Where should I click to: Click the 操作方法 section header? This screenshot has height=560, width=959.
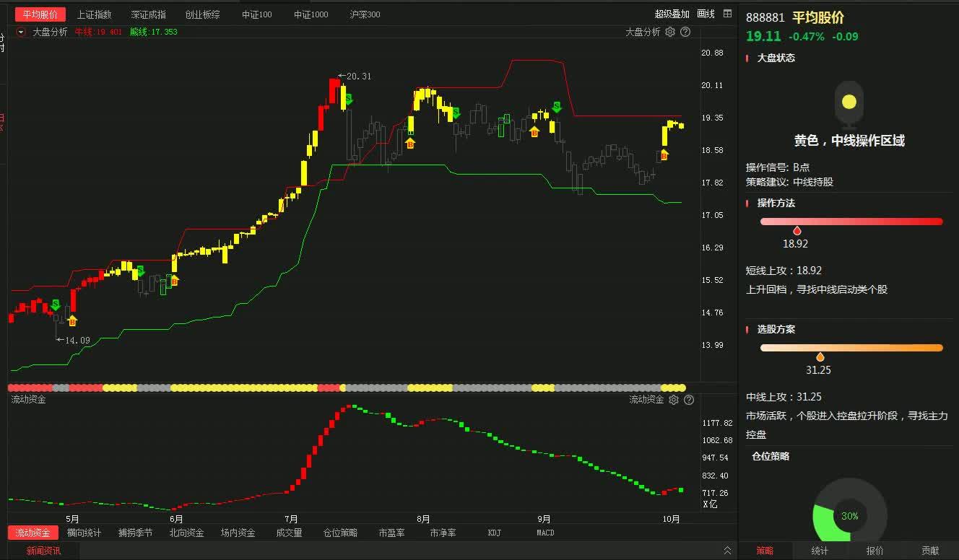click(x=776, y=203)
